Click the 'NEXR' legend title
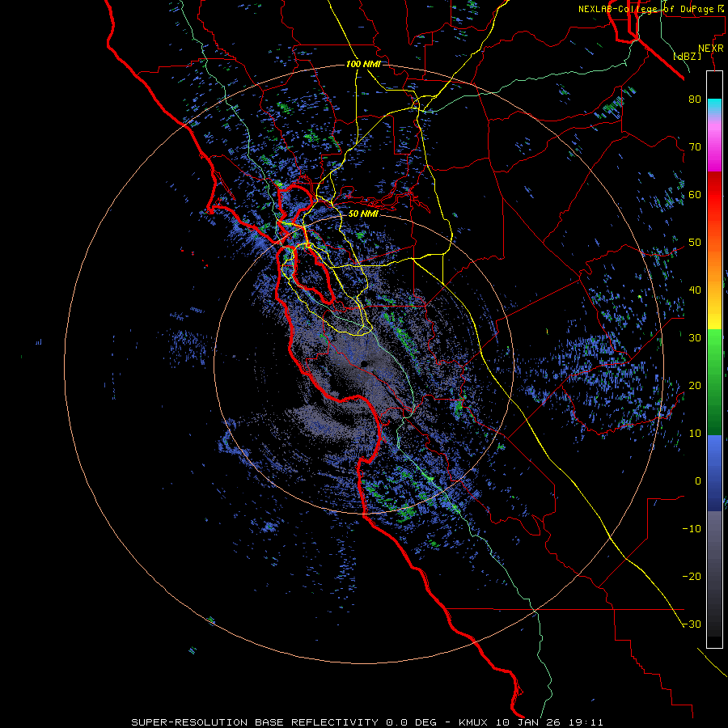The width and height of the screenshot is (728, 728). 710,49
